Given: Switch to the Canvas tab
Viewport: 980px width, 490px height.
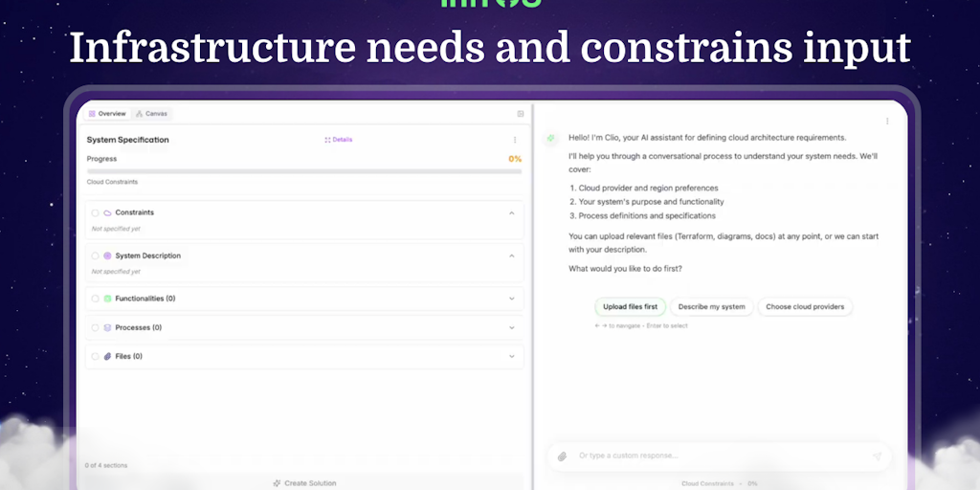Looking at the screenshot, I should tap(152, 114).
